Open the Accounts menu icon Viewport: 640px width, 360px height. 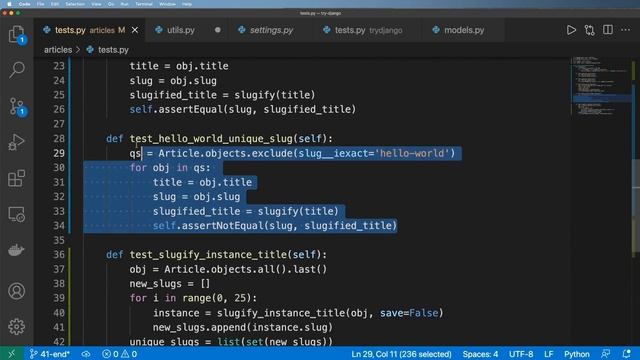point(16,291)
